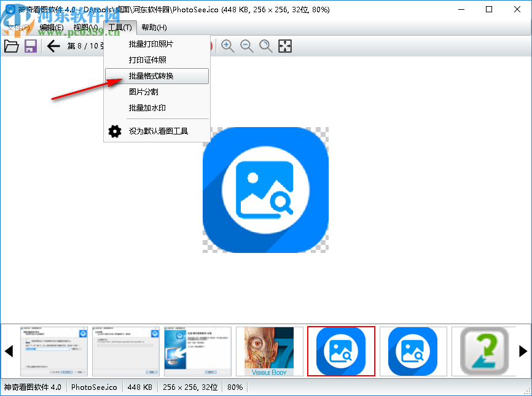Reset zoom with plain magnifier icon
The image size is (532, 396).
point(265,46)
